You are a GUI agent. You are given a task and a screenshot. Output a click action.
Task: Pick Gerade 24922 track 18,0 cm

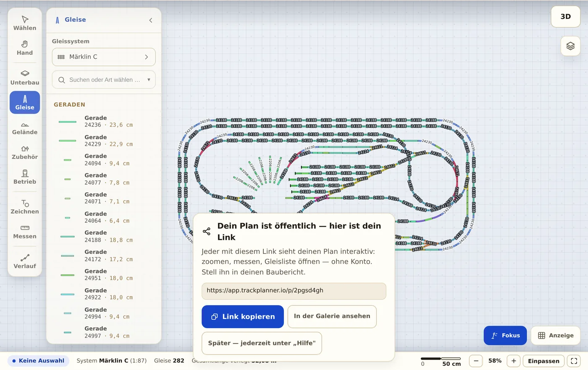(x=104, y=294)
